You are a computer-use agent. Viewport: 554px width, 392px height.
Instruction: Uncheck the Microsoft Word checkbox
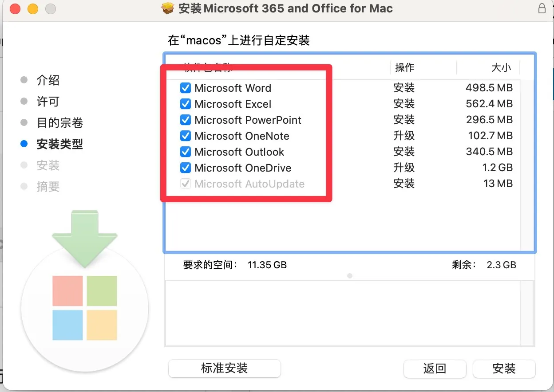coord(186,88)
